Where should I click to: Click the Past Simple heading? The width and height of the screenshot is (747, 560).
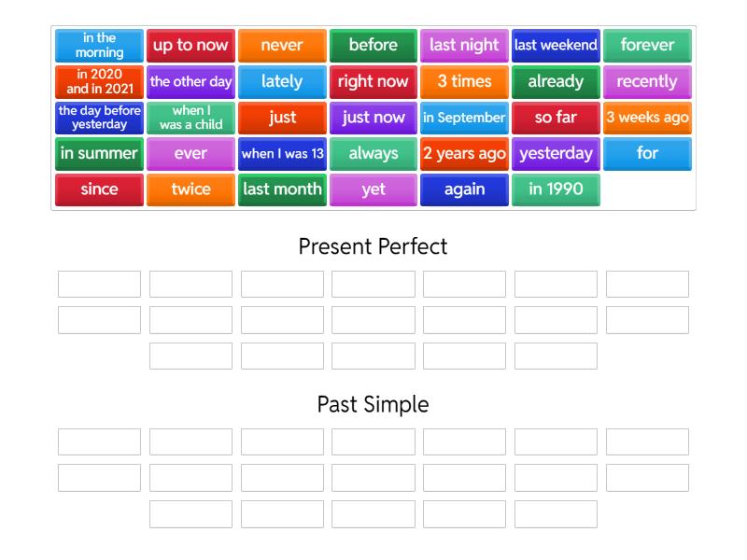click(373, 404)
